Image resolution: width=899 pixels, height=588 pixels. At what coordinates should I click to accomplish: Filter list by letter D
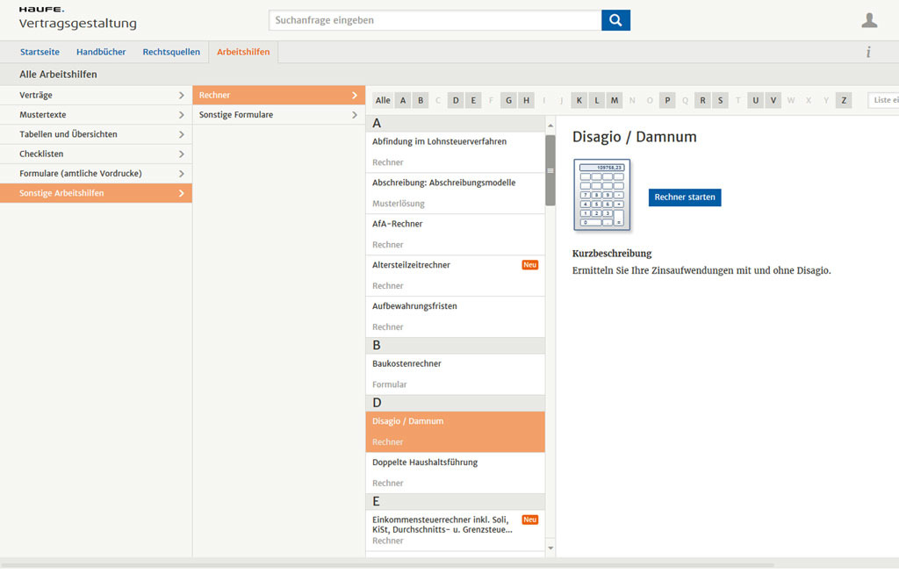pos(456,100)
